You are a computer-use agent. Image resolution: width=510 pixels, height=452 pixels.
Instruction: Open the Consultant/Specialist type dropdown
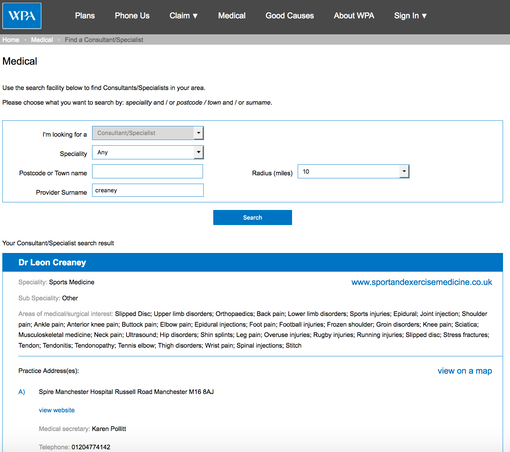pyautogui.click(x=148, y=133)
